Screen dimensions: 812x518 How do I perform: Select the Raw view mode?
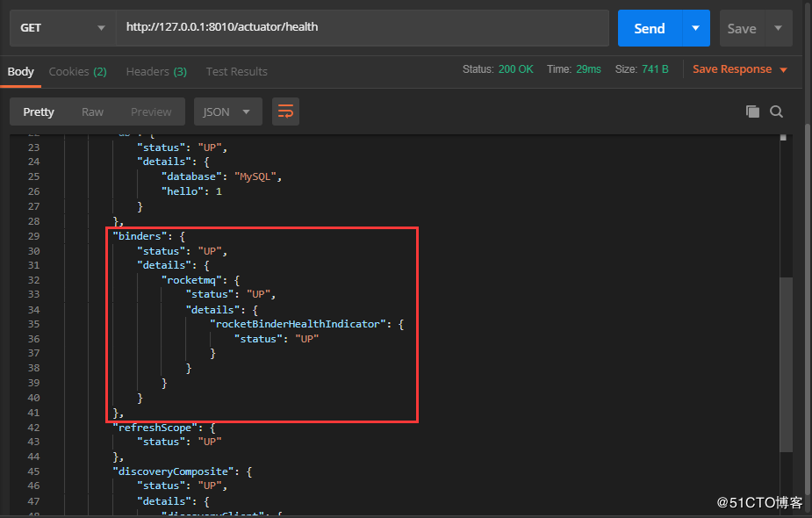[x=93, y=112]
